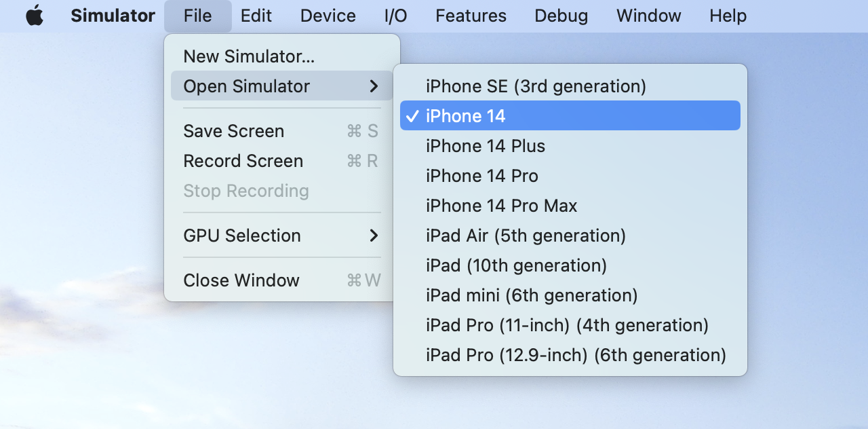Open iPad Air (5th generation) simulator
The height and width of the screenshot is (429, 868).
tap(570, 236)
